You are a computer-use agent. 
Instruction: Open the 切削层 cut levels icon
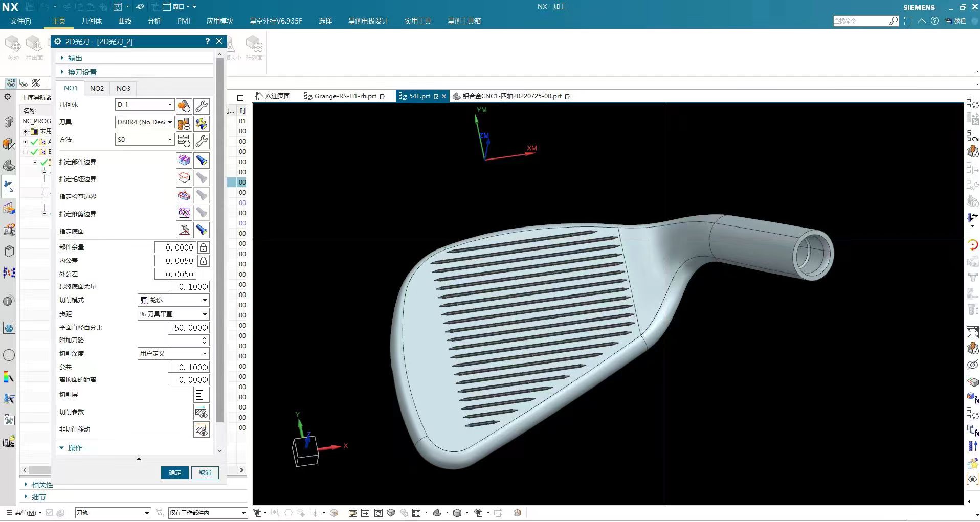point(201,395)
